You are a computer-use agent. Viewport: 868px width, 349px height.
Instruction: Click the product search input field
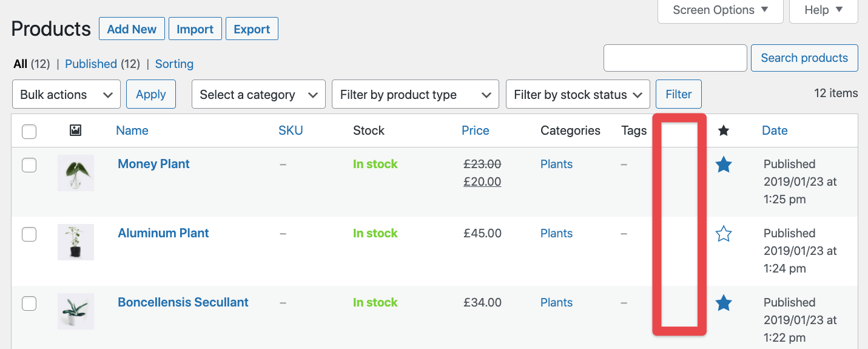pos(675,58)
